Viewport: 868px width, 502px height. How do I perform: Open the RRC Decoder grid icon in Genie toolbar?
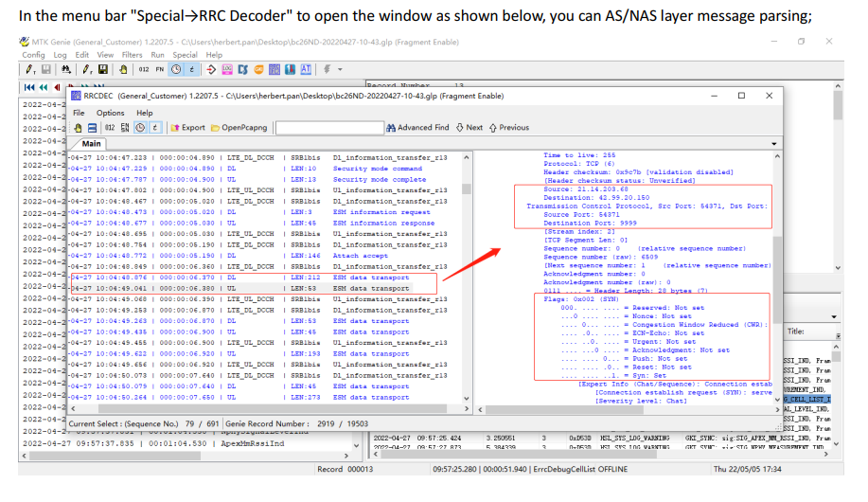[x=274, y=69]
